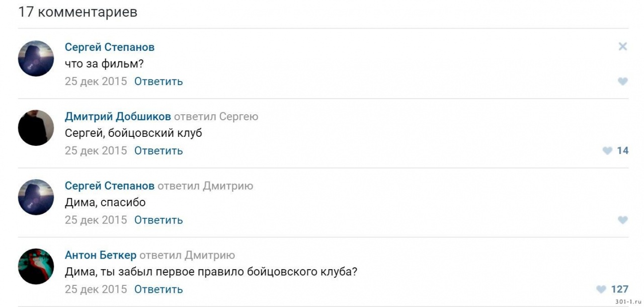The image size is (644, 307).
Task: Open Антон Беткер's profile name link
Action: (x=101, y=256)
